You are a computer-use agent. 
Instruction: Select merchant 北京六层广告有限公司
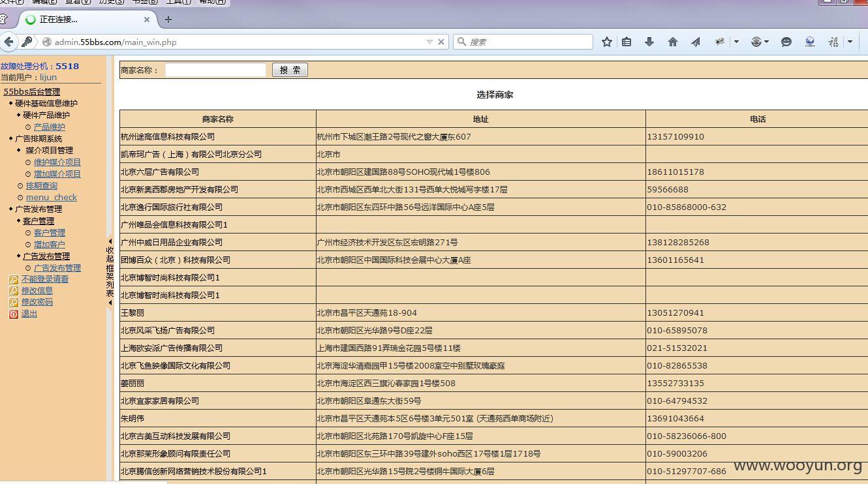point(160,172)
